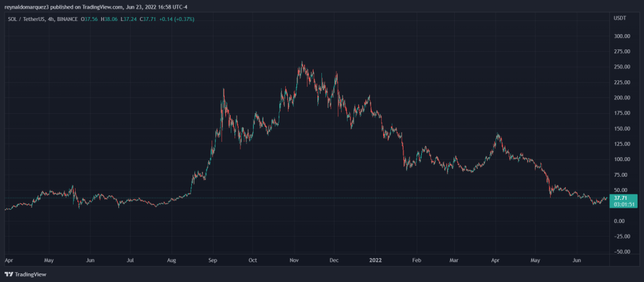Click the 2022 year marker on time axis
This screenshot has width=644, height=282.
pyautogui.click(x=375, y=260)
